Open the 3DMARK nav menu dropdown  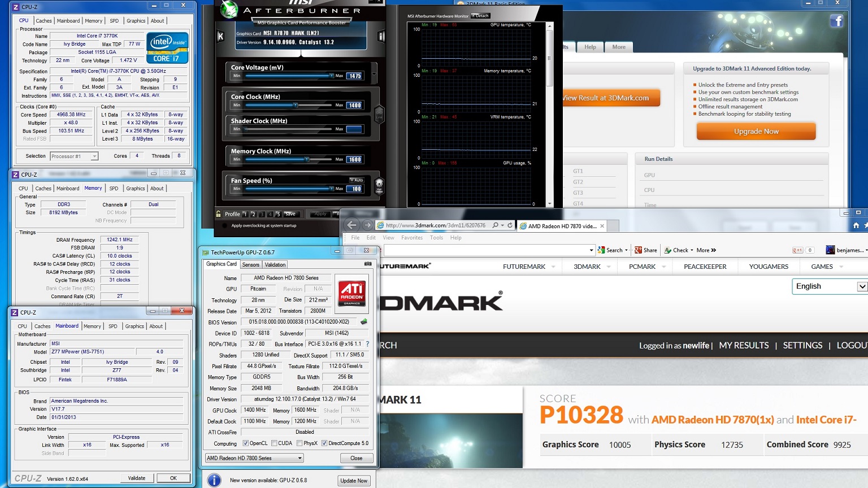(608, 267)
